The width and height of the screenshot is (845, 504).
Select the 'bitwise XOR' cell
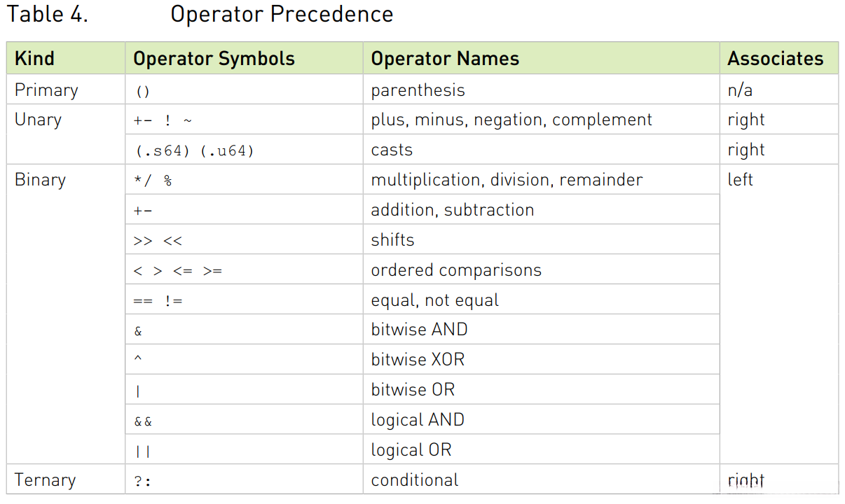pos(418,360)
